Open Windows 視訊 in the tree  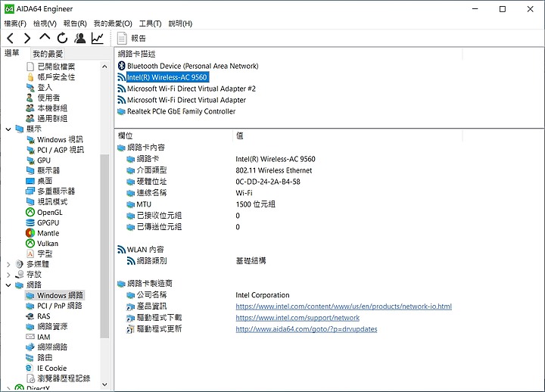point(55,139)
